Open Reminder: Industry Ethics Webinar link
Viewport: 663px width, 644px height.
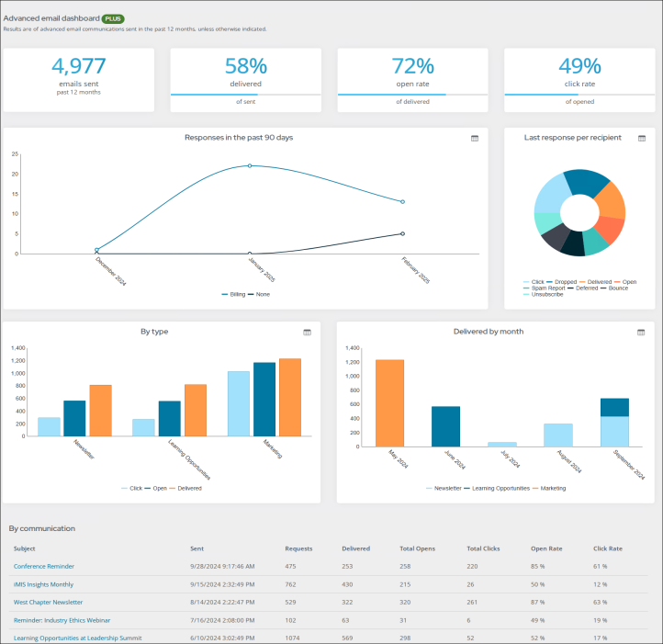pyautogui.click(x=62, y=620)
